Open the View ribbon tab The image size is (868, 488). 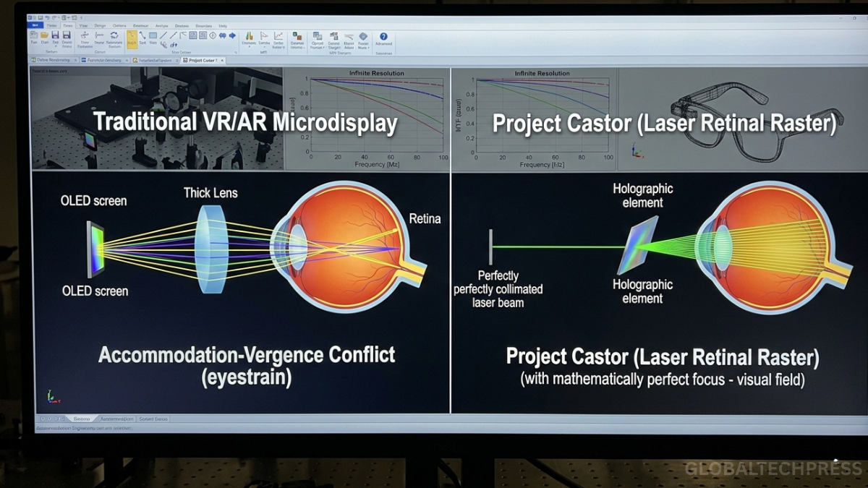tap(83, 25)
